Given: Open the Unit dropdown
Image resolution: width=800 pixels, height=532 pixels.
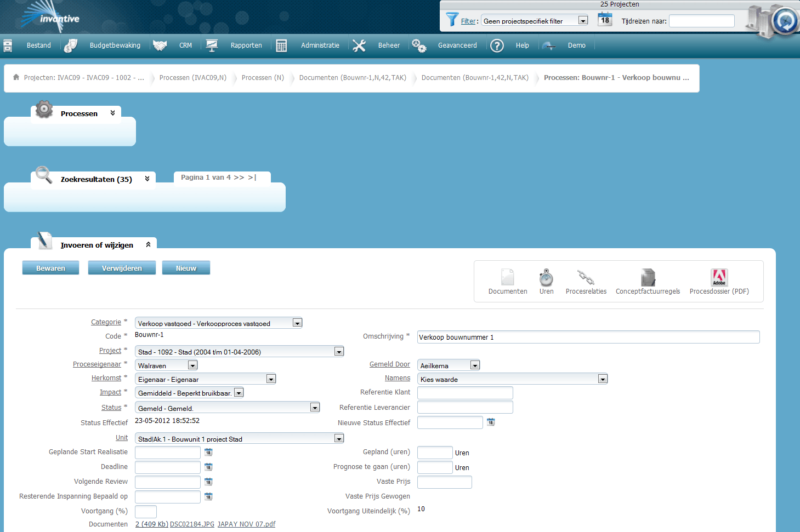Looking at the screenshot, I should click(x=240, y=438).
